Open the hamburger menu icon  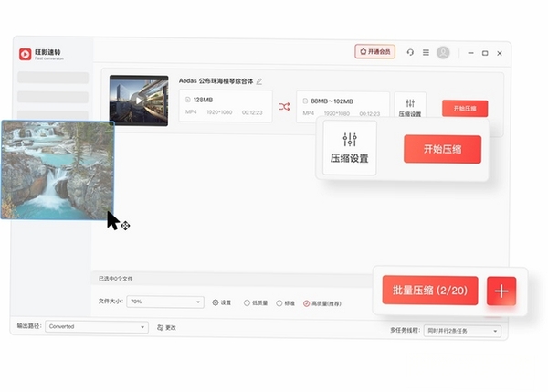point(426,52)
